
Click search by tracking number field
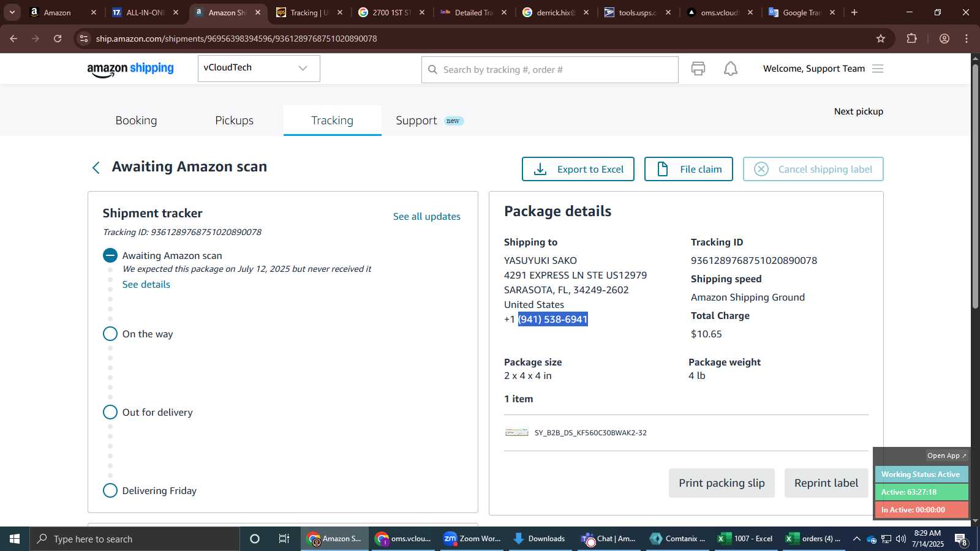pyautogui.click(x=550, y=70)
